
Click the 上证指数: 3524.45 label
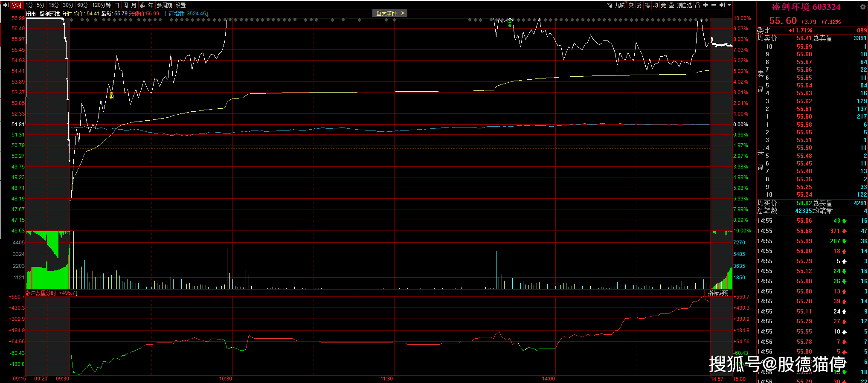pyautogui.click(x=185, y=14)
